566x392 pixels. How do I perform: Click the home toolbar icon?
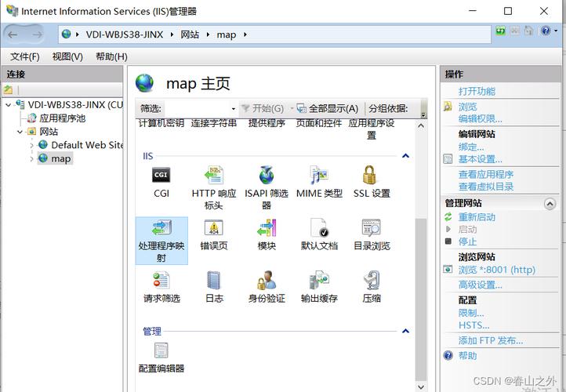click(x=529, y=31)
